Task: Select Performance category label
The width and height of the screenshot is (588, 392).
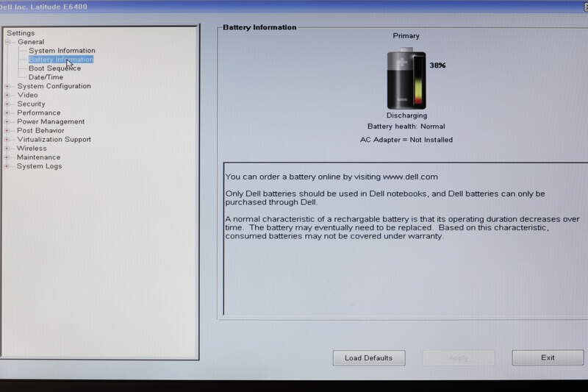Action: click(x=39, y=113)
